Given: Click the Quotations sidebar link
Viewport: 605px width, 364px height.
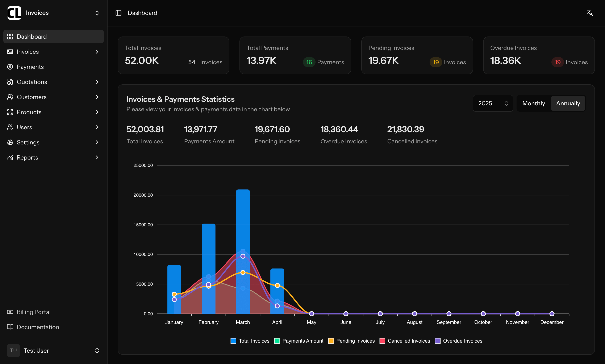Looking at the screenshot, I should click(32, 82).
